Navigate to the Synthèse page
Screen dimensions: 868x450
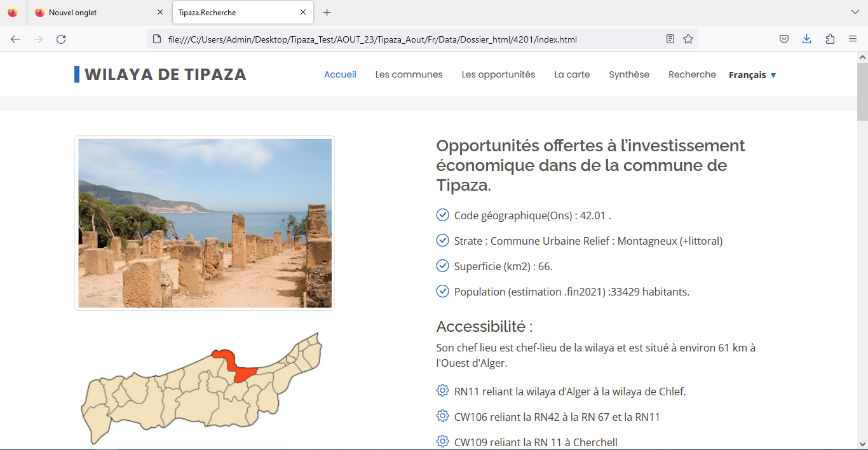click(629, 74)
